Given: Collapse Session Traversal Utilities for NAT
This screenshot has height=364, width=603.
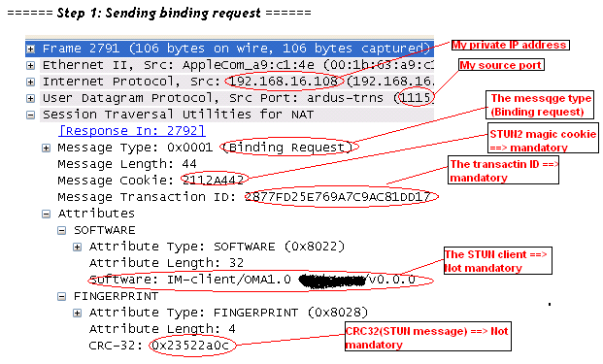Looking at the screenshot, I should coord(30,115).
